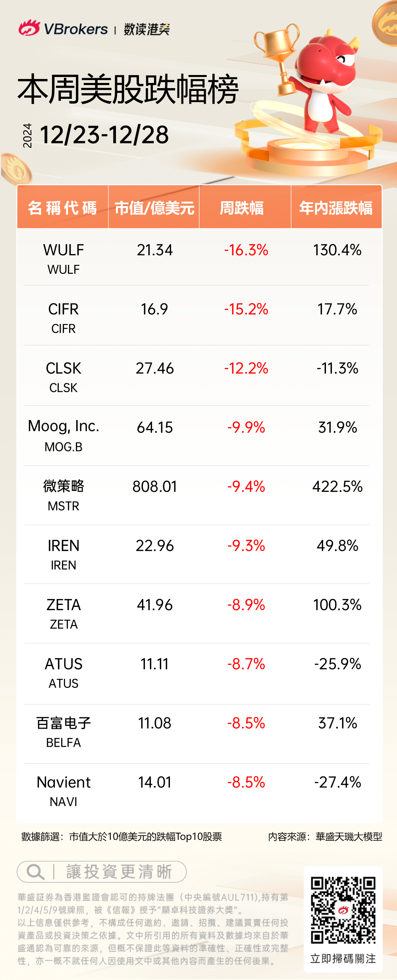This screenshot has width=397, height=980.
Task: Click the 數读港美 brand text
Action: (146, 29)
